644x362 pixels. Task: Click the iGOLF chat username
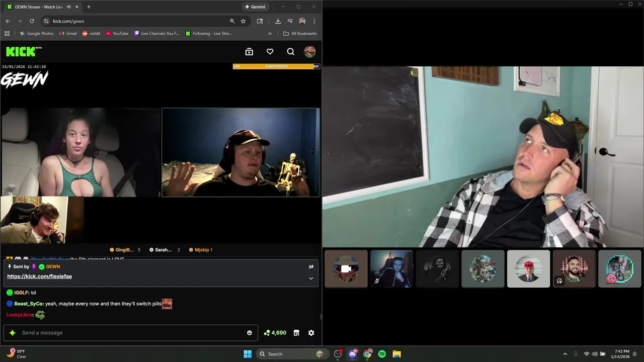pos(21,293)
